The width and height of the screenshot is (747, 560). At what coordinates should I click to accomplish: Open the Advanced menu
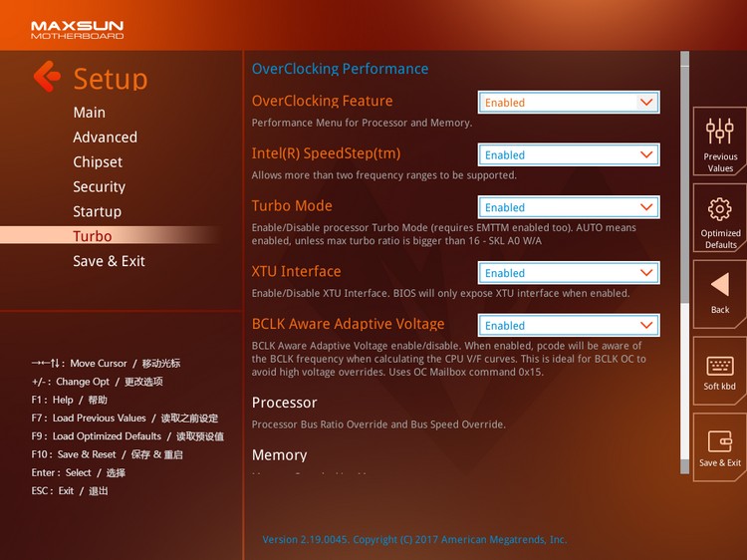(x=105, y=138)
